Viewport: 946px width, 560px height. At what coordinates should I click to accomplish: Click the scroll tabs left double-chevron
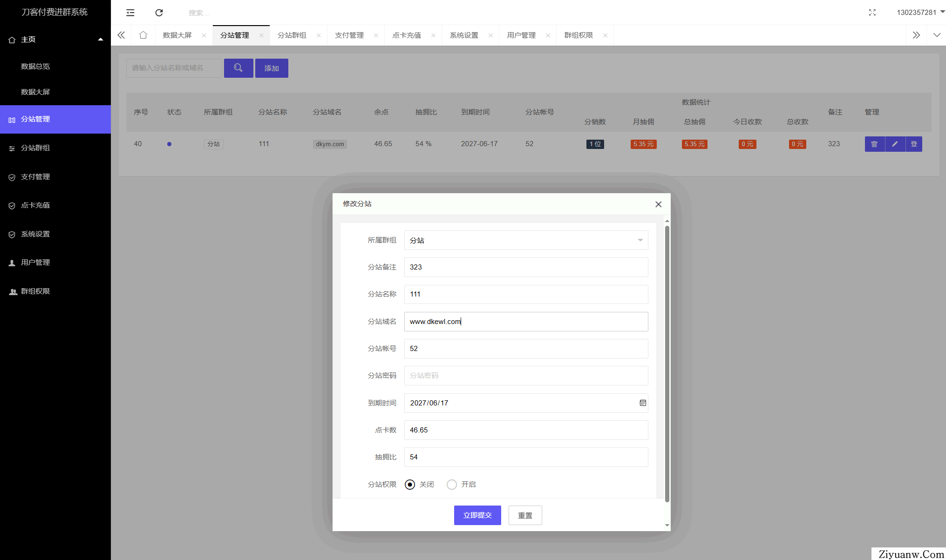(121, 35)
